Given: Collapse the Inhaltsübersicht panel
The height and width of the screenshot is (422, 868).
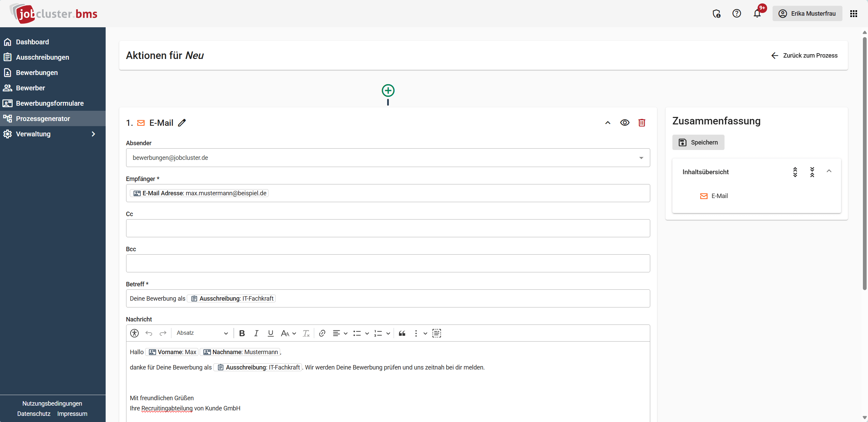Looking at the screenshot, I should (829, 171).
